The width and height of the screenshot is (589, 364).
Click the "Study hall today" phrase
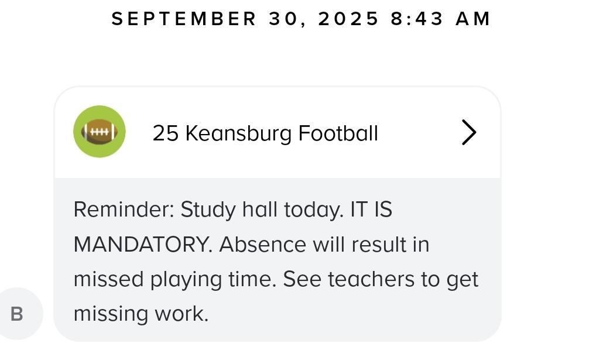tap(261, 210)
